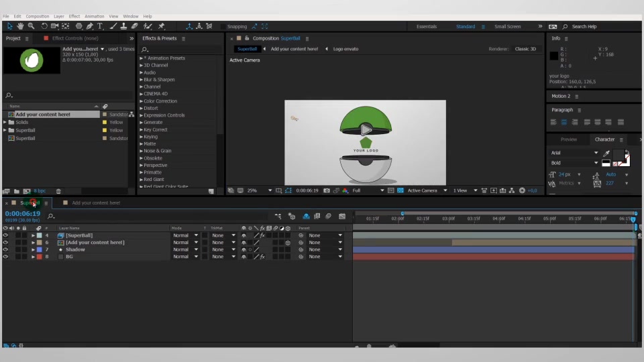Open the Full resolution dropdown
Viewport: 644px width, 362px height.
coord(368,190)
